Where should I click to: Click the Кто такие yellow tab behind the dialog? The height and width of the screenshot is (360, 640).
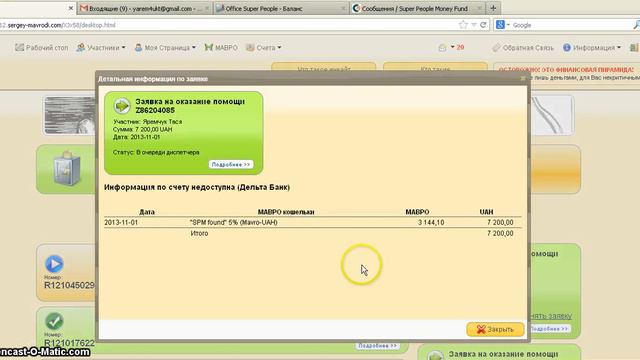pos(435,67)
